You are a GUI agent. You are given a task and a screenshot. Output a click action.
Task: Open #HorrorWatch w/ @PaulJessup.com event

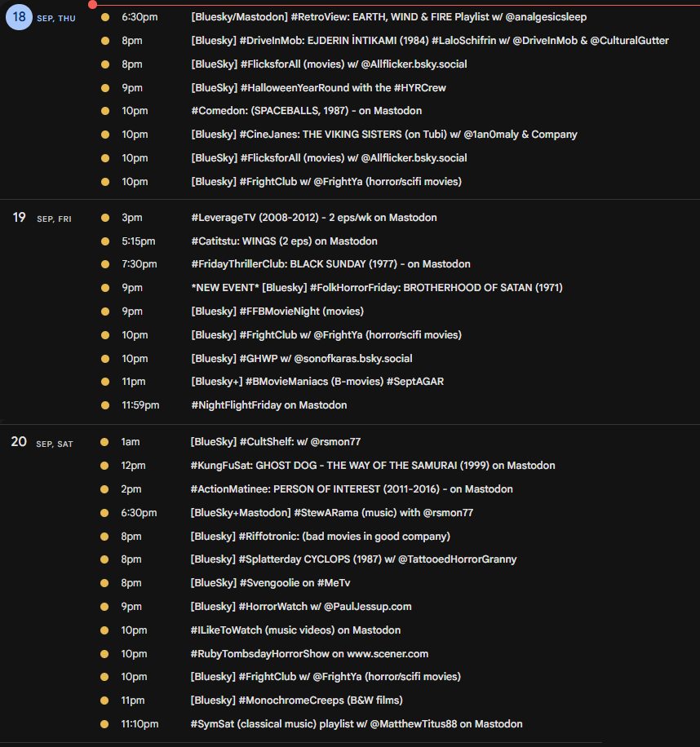[x=301, y=607]
